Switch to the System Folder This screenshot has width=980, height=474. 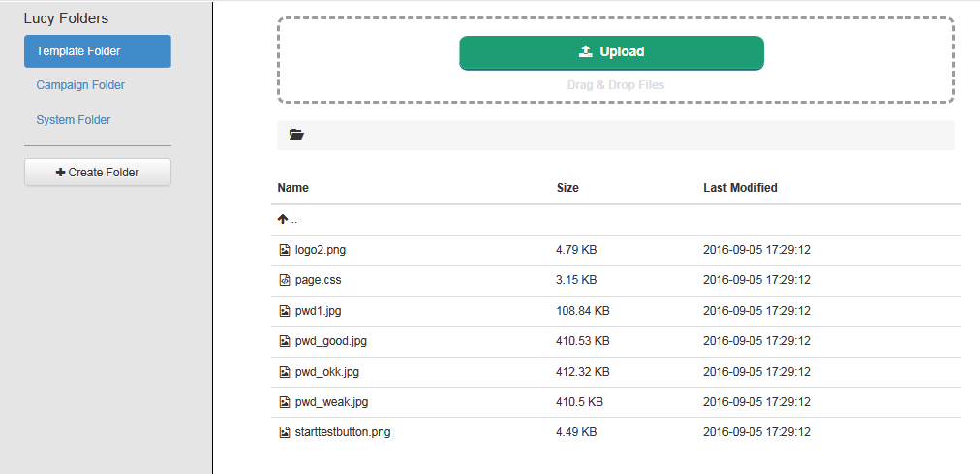pos(74,120)
